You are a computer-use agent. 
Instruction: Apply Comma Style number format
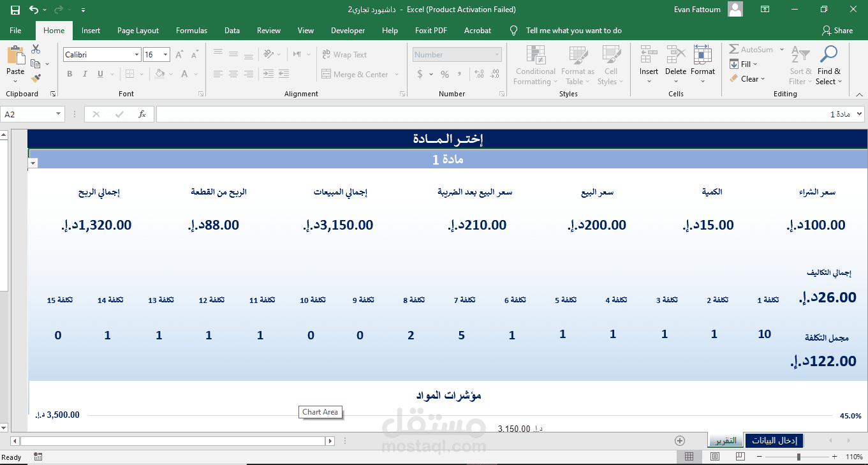click(x=460, y=75)
